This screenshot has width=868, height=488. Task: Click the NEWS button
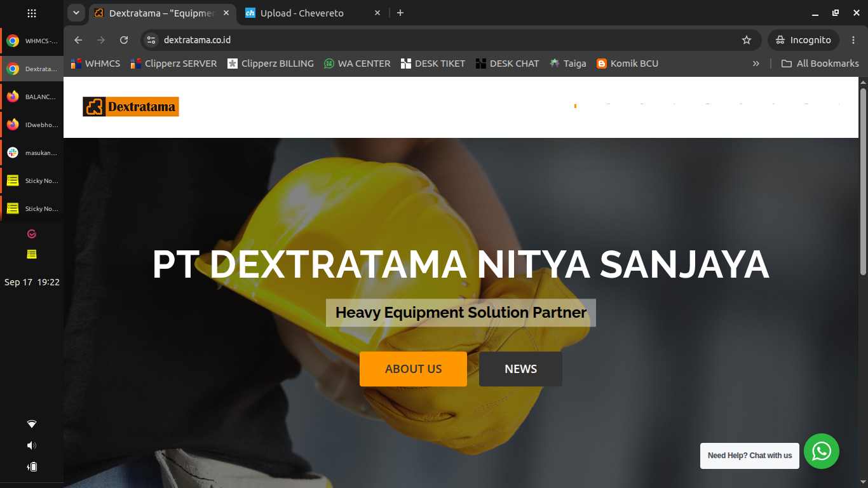click(520, 369)
